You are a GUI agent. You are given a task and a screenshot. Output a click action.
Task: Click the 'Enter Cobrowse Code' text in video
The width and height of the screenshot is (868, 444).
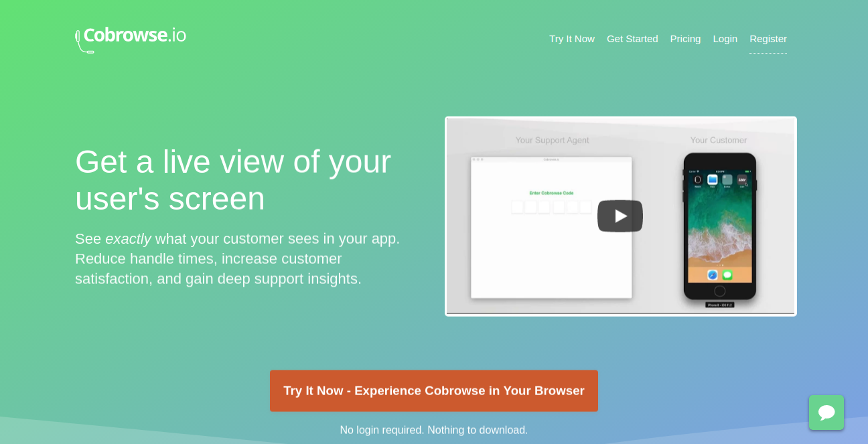click(x=551, y=193)
